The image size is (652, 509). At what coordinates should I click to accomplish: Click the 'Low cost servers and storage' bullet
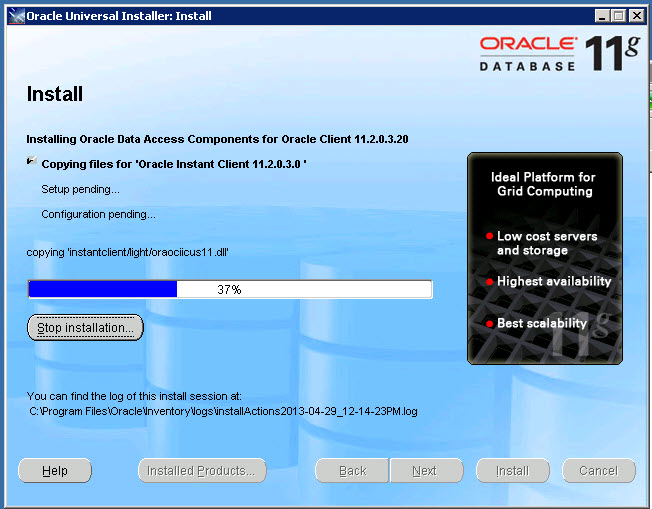(542, 243)
